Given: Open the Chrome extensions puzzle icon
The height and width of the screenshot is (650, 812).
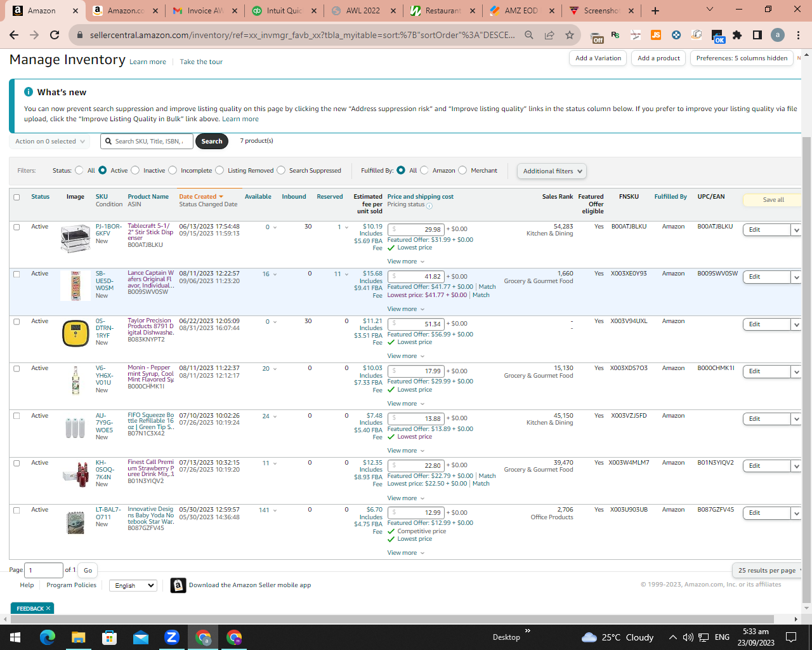Looking at the screenshot, I should tap(737, 35).
